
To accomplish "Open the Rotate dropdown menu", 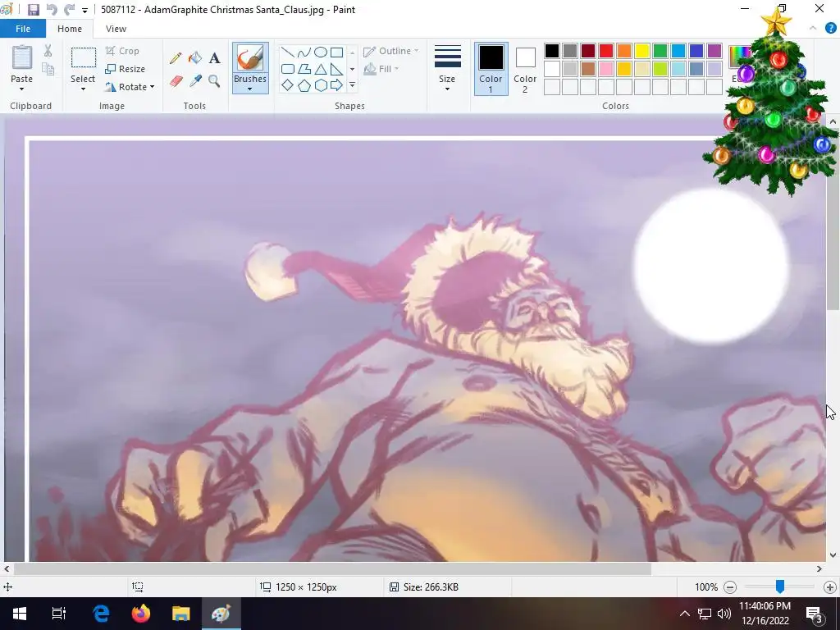I will tap(130, 87).
